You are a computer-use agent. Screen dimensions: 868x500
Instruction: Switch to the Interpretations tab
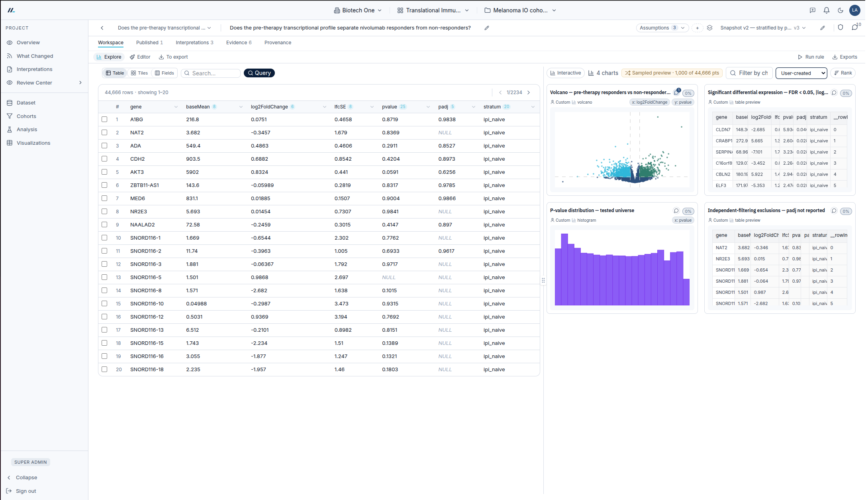pyautogui.click(x=194, y=43)
